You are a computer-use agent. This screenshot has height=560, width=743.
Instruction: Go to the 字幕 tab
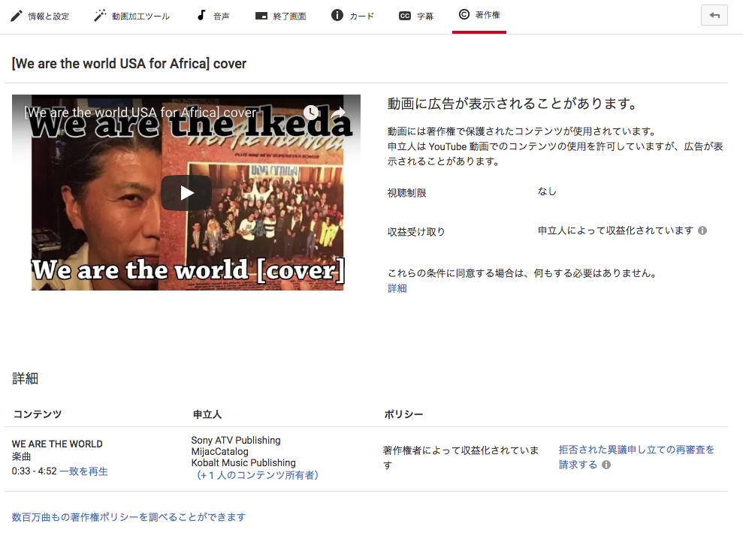pyautogui.click(x=416, y=16)
